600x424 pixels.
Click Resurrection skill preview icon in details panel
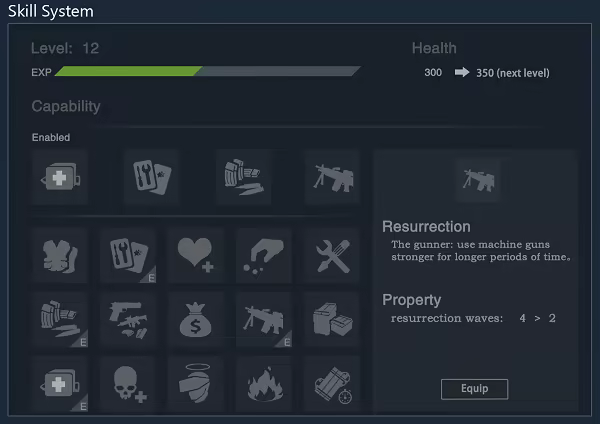[478, 181]
